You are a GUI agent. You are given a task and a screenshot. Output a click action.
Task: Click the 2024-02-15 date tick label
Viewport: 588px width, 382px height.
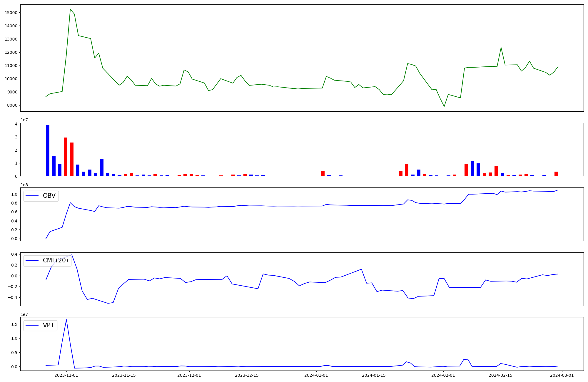pyautogui.click(x=500, y=376)
